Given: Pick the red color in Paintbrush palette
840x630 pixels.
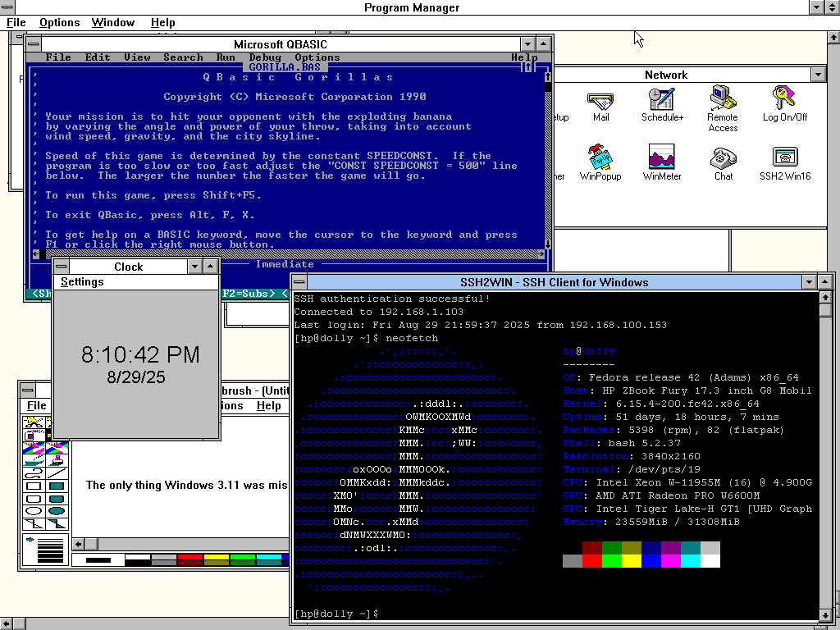Looking at the screenshot, I should [190, 557].
